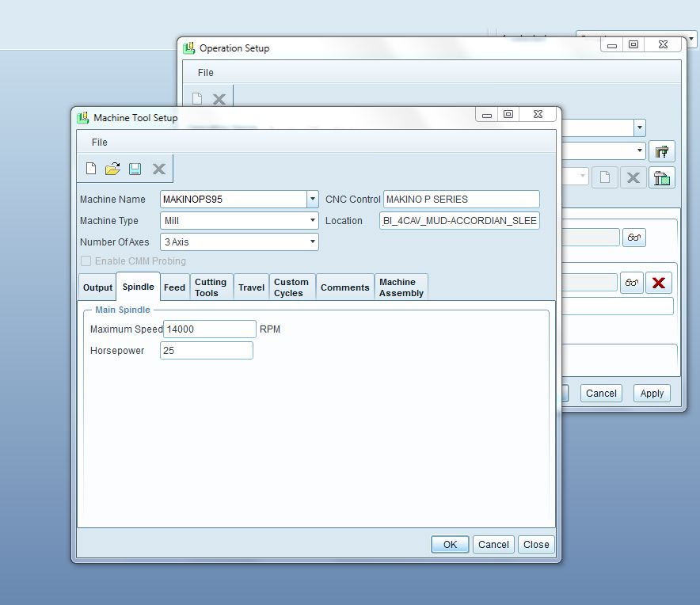Click the lower glasses preview icon beside red X
This screenshot has width=700, height=605.
tap(632, 283)
